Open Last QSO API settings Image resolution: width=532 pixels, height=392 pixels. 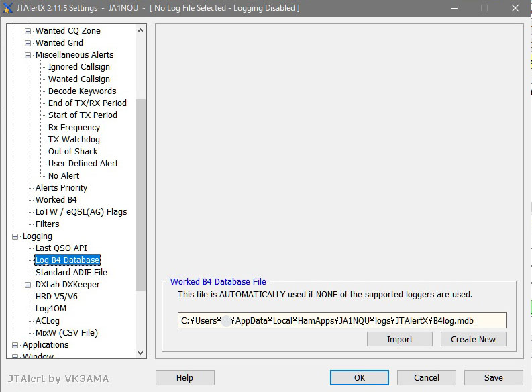(x=61, y=248)
